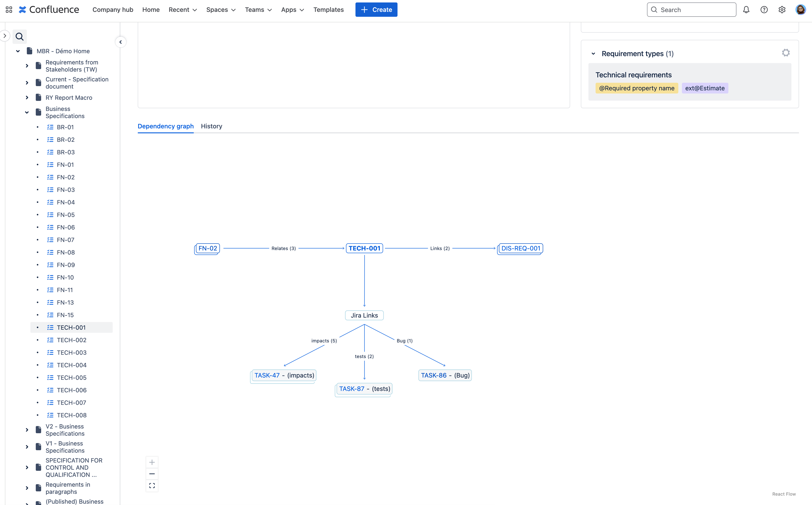Zoom out of the graph using minus control
The width and height of the screenshot is (812, 505).
point(152,474)
